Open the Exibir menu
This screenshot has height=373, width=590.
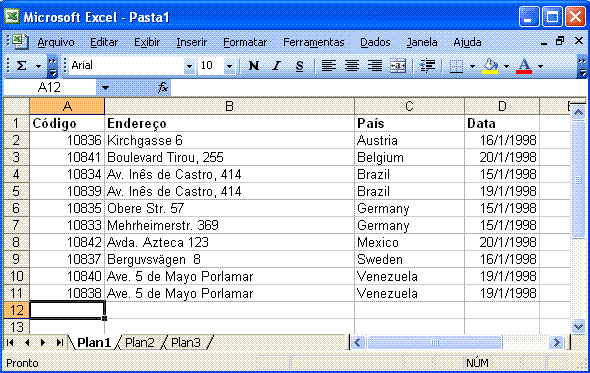point(147,42)
